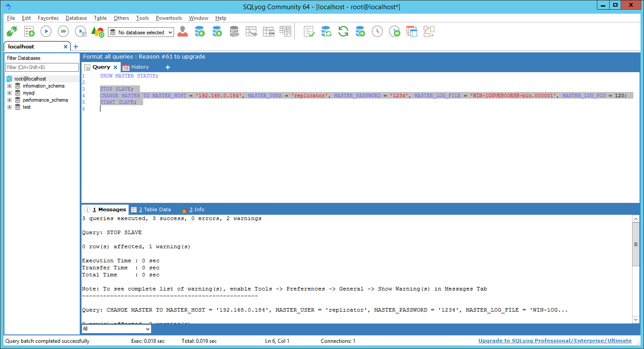Click the grey schema designer table icon
The width and height of the screenshot is (644, 349).
252,32
